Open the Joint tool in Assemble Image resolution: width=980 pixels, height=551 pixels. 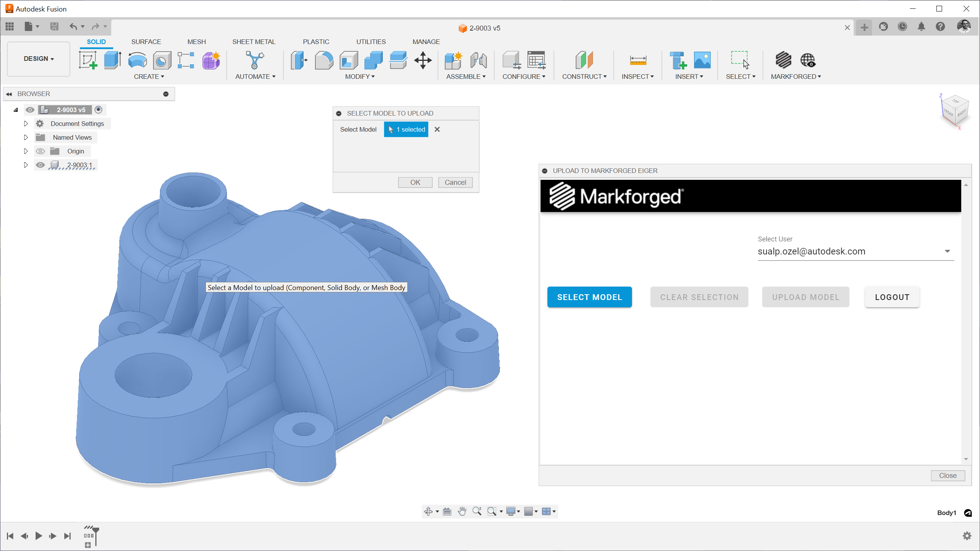click(479, 60)
